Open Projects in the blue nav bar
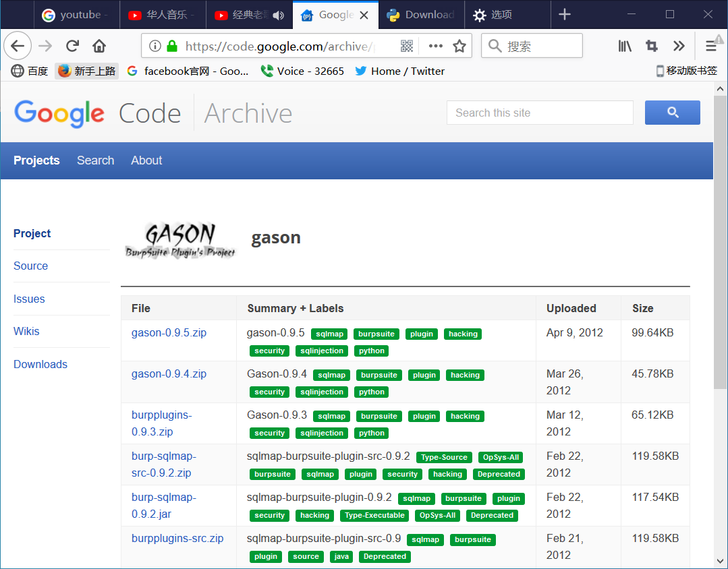 pos(36,160)
